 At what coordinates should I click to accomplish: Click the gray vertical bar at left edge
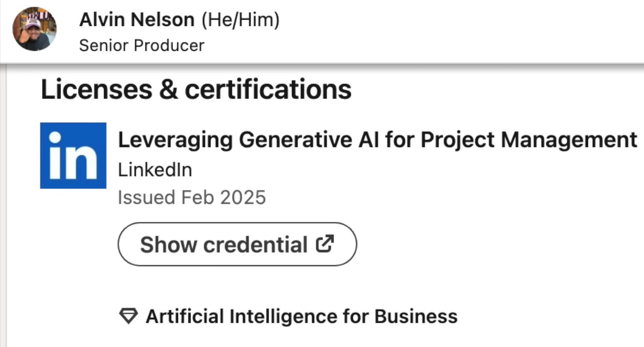coord(3,205)
